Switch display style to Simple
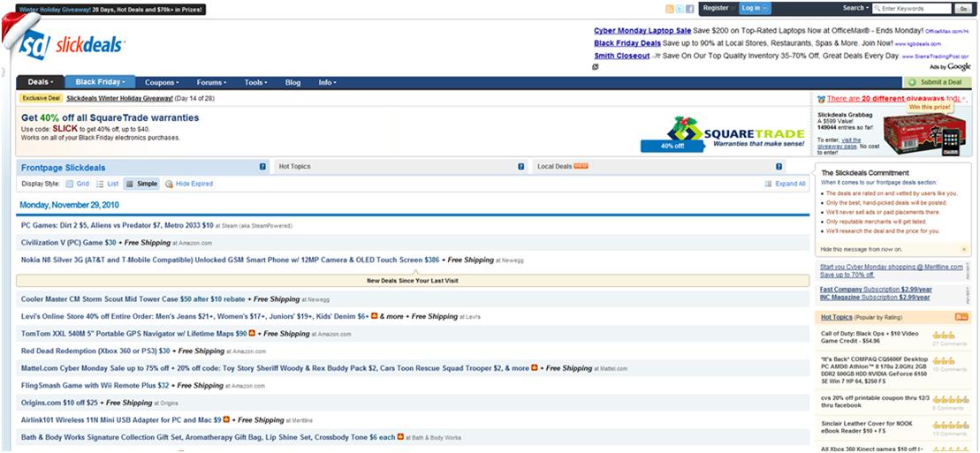980x453 pixels. 141,184
